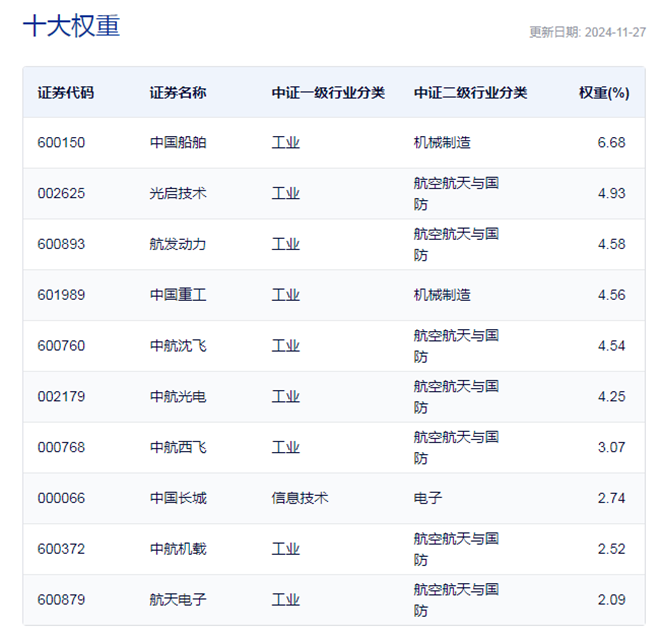
Task: Click 工业 in the 中航光电 row
Action: (x=285, y=396)
